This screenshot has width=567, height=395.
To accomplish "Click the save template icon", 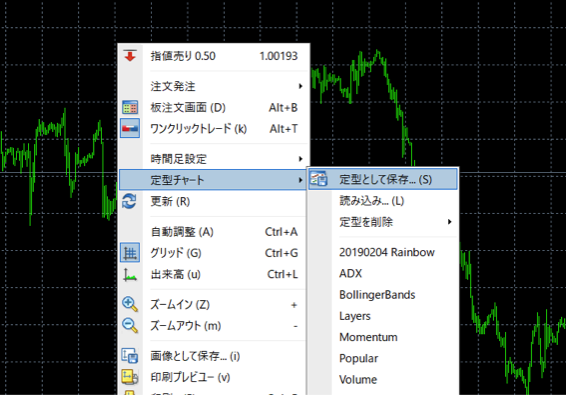I will coord(319,179).
